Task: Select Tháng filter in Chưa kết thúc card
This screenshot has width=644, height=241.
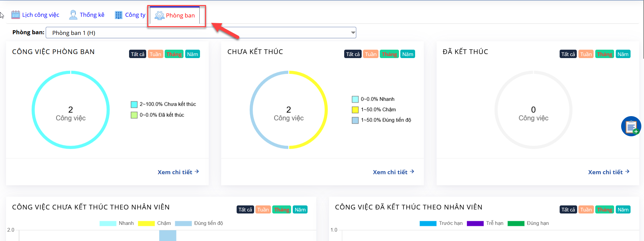Action: (x=389, y=54)
